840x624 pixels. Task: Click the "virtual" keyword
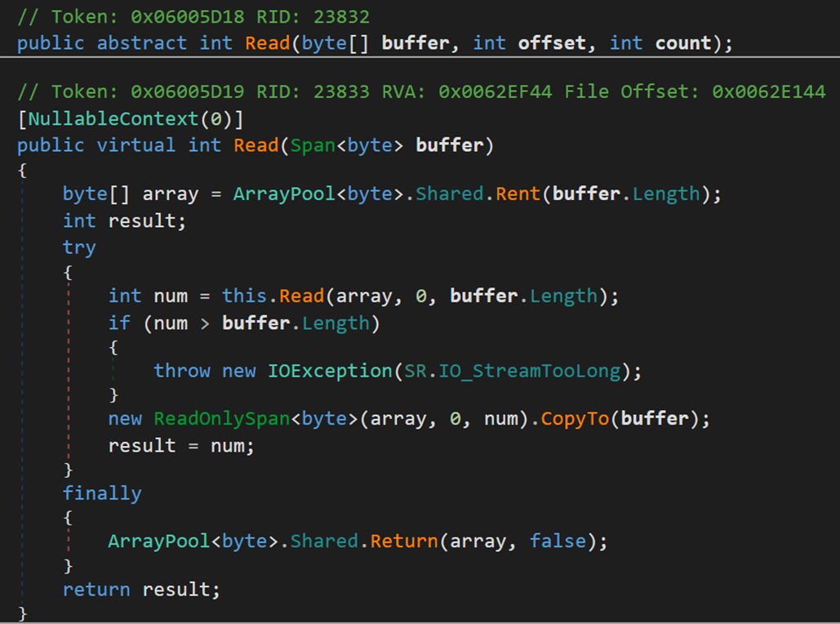136,145
